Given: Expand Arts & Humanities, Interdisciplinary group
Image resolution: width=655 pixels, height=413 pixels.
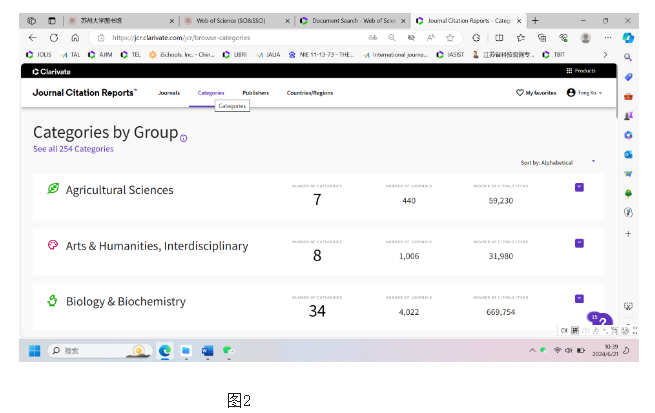Looking at the screenshot, I should tap(579, 243).
